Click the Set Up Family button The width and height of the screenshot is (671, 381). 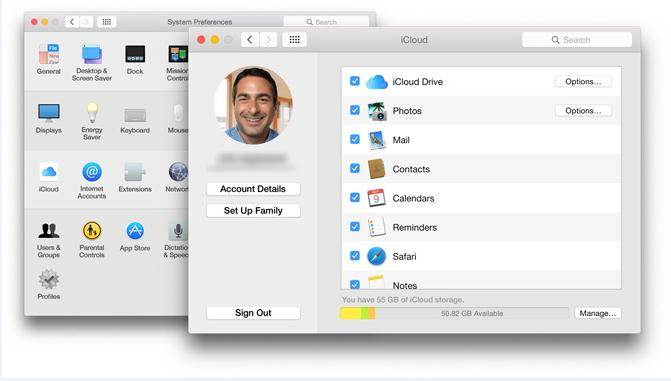coord(253,211)
